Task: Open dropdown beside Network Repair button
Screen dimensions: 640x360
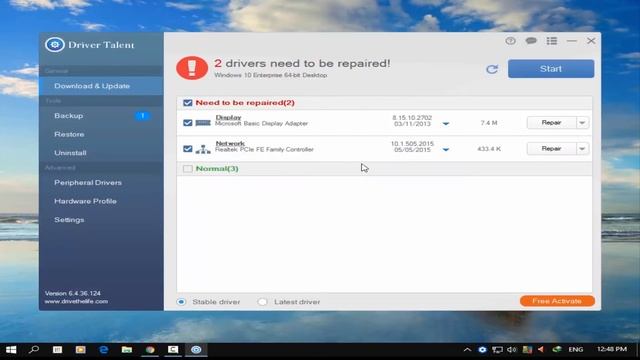Action: (x=582, y=149)
